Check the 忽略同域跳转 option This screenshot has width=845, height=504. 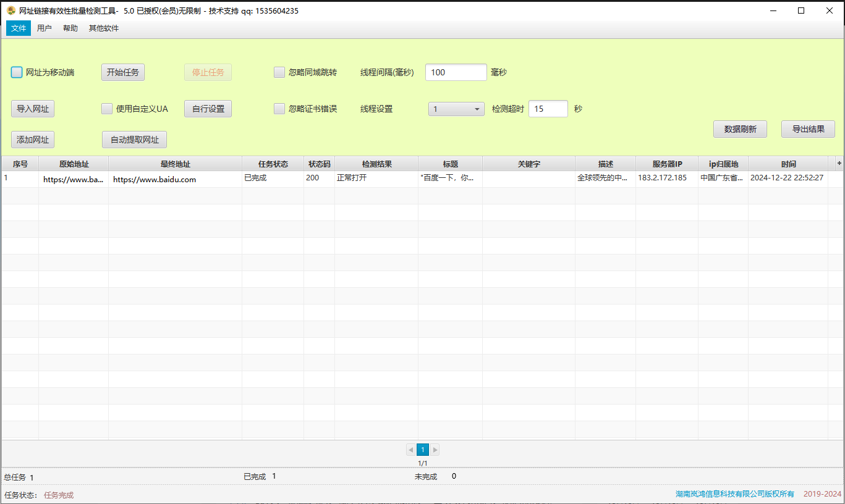point(279,72)
